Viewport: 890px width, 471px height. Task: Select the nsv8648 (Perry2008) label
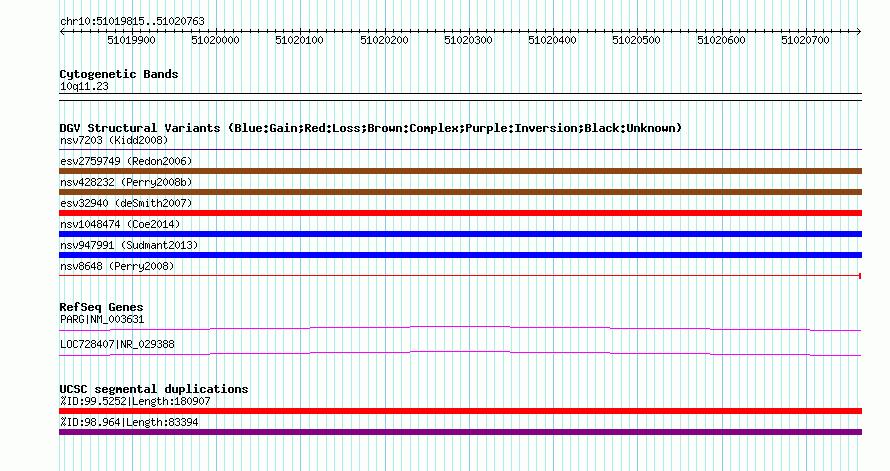pyautogui.click(x=117, y=266)
